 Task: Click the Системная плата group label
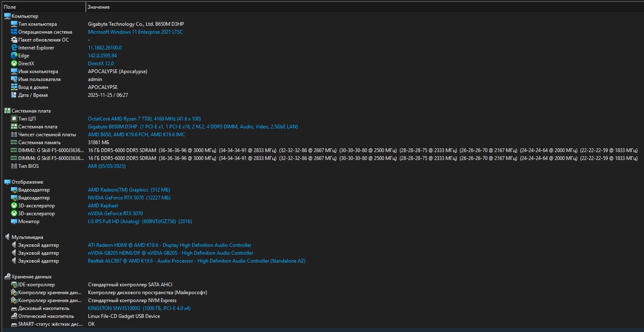pyautogui.click(x=31, y=111)
